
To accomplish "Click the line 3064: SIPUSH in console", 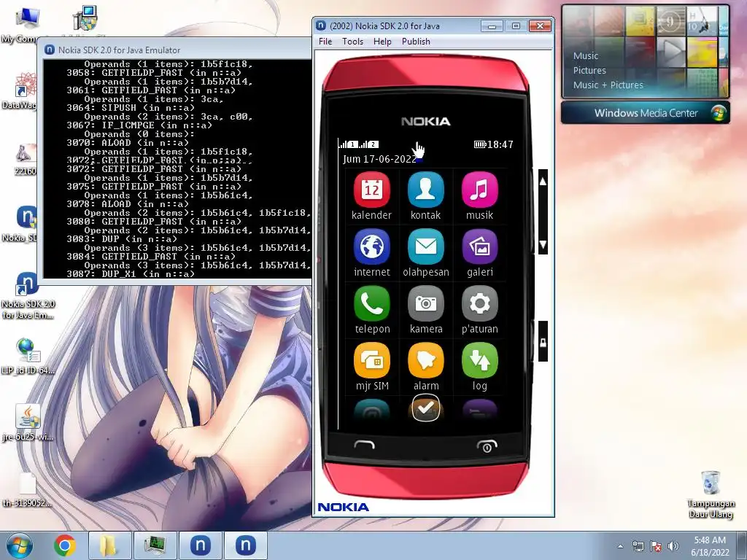I will [x=130, y=108].
